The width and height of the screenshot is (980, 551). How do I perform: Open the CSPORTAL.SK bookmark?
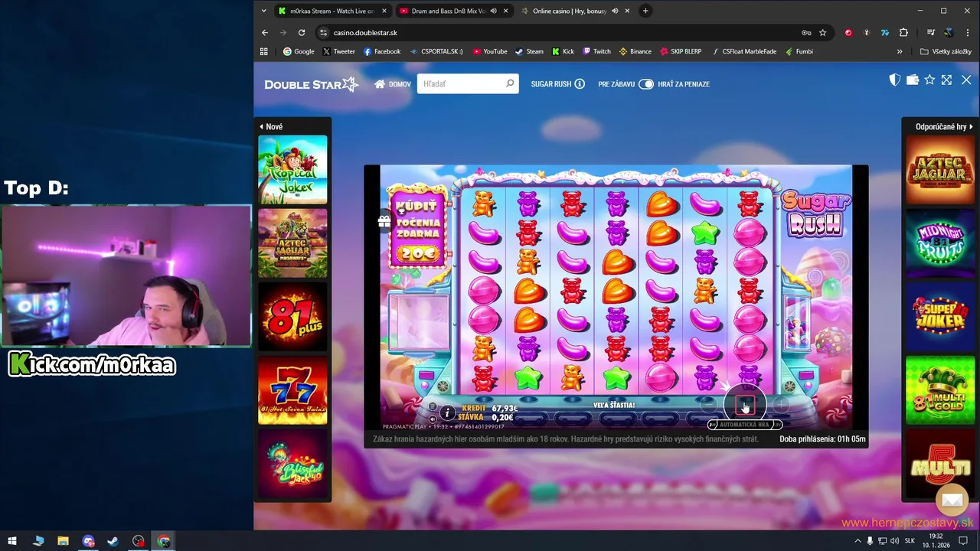click(436, 51)
